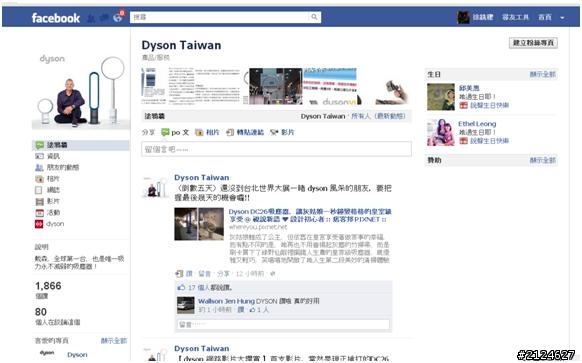Click the photo share icon in composer
582x363 pixels.
point(199,133)
